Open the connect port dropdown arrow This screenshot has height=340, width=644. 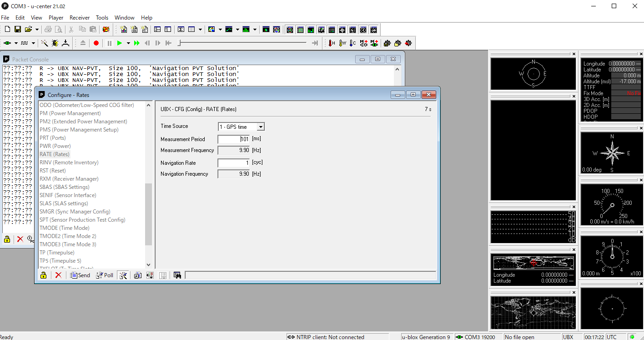[x=16, y=43]
